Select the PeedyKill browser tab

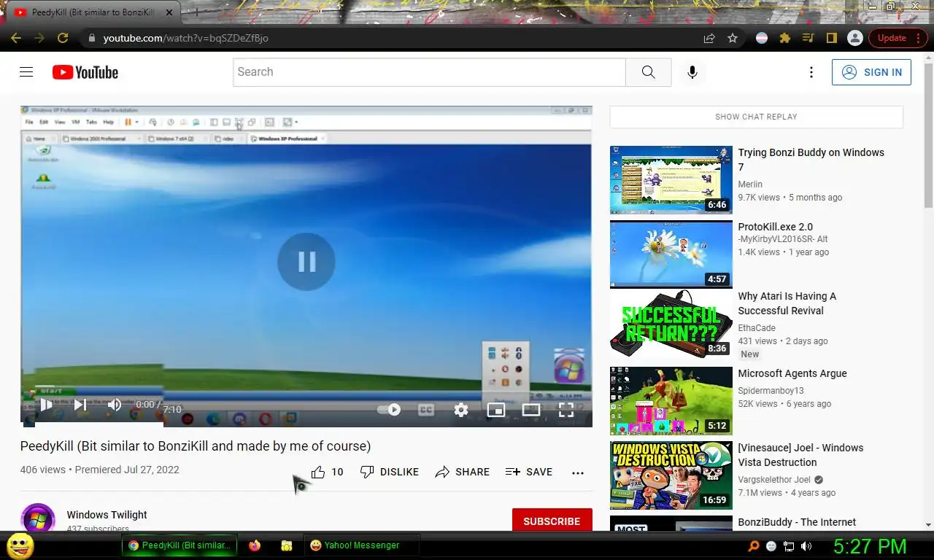(x=93, y=12)
